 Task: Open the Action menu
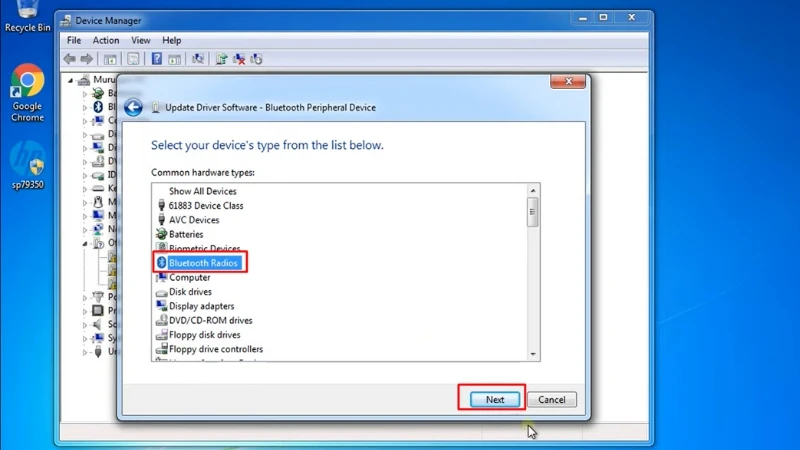106,40
